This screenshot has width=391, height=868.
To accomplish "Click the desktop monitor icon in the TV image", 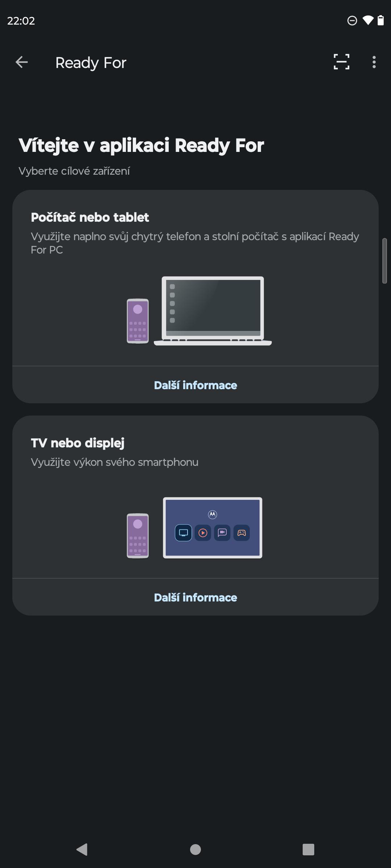I will [x=184, y=533].
